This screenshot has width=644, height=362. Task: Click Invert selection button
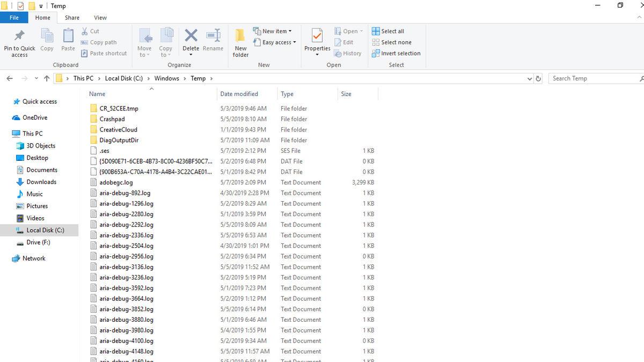[x=400, y=53]
